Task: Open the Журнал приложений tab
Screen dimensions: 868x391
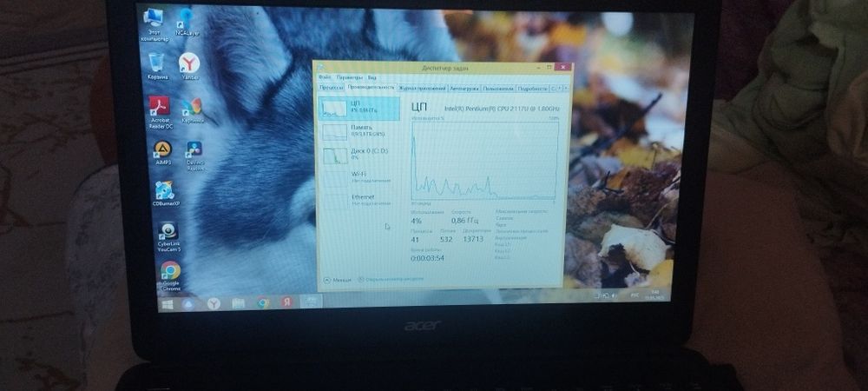Action: [423, 88]
